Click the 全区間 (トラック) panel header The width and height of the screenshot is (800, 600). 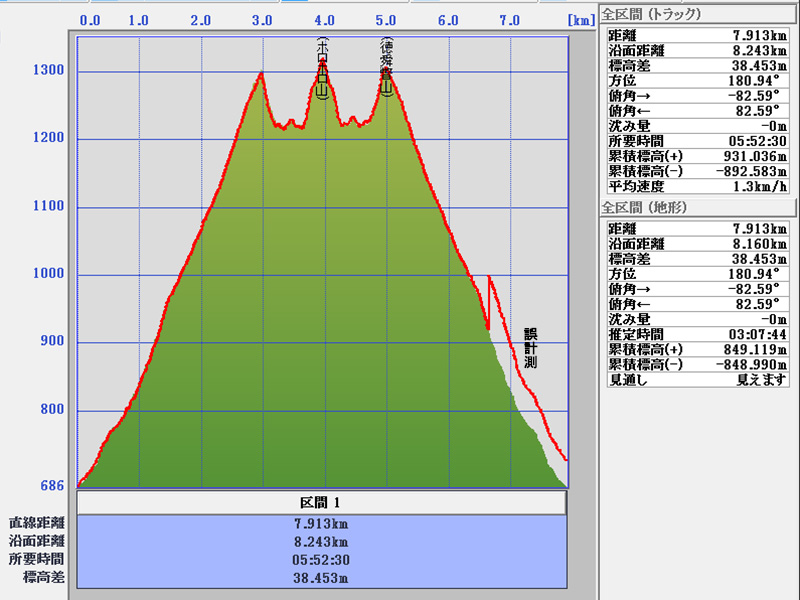click(x=650, y=13)
